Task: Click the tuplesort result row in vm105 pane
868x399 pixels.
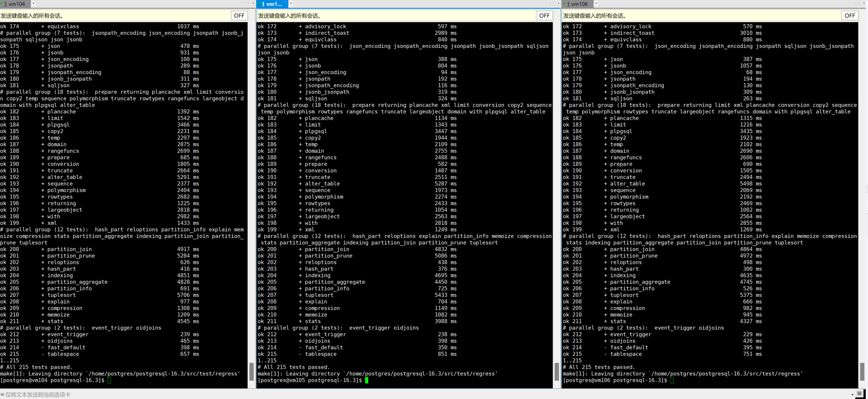Action: pyautogui.click(x=357, y=295)
